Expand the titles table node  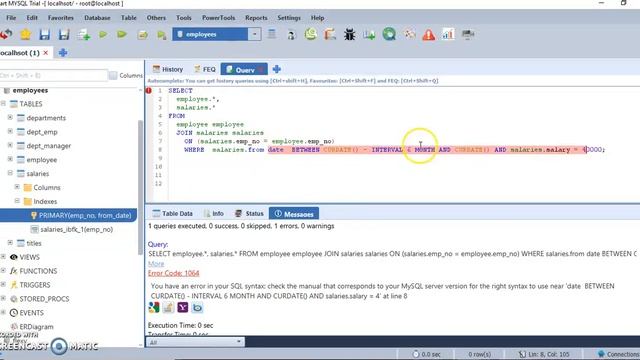10,243
